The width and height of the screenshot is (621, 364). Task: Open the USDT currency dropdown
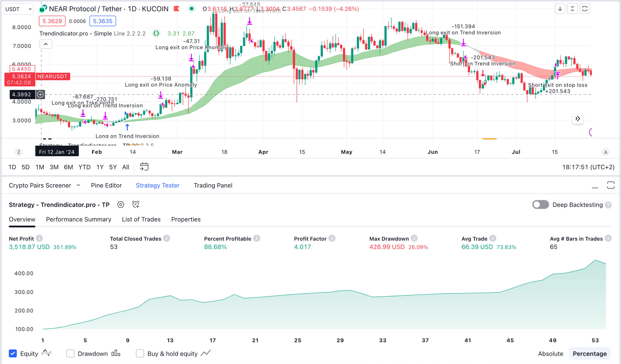pos(18,9)
